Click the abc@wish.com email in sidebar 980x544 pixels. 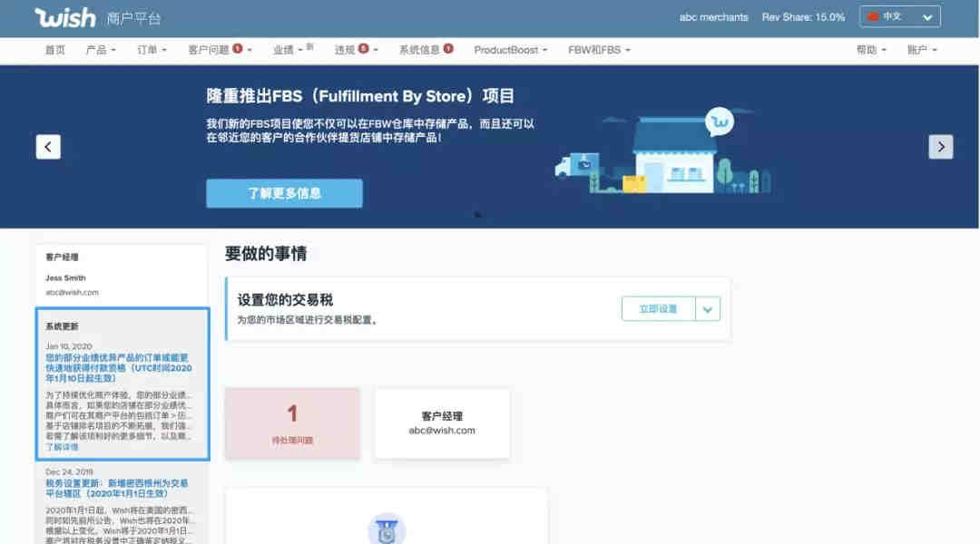click(72, 292)
